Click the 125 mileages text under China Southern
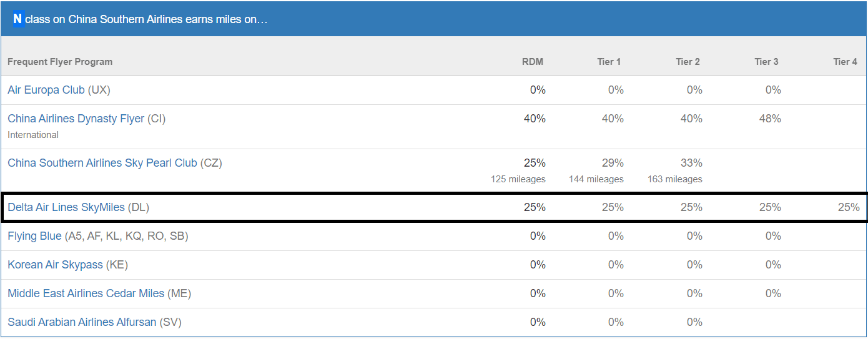 point(518,179)
